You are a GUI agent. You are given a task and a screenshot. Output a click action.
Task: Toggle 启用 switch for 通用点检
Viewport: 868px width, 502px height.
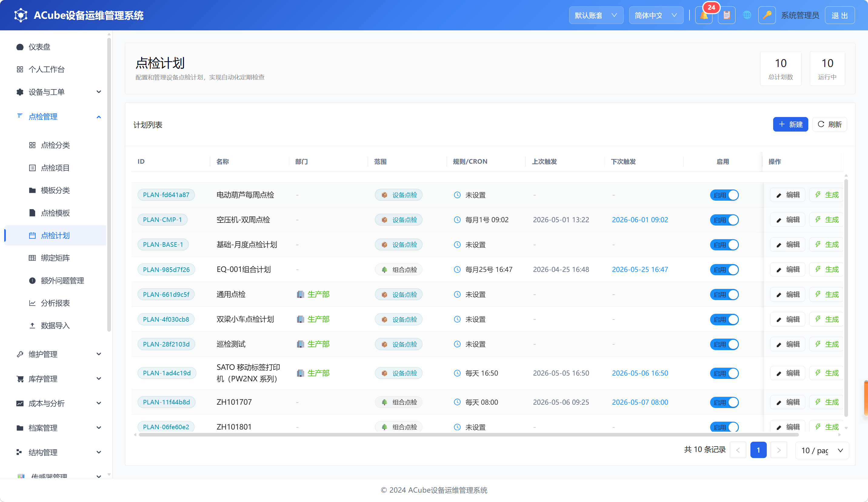724,295
